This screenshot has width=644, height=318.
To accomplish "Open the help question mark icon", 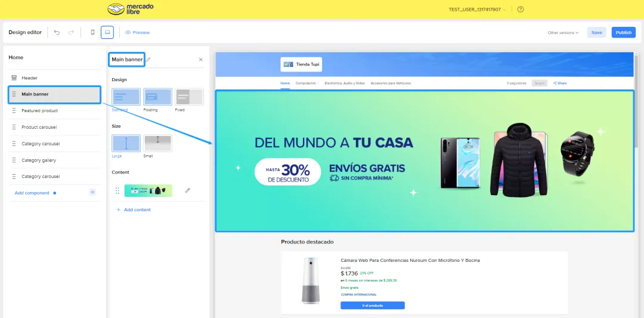I will pos(521,10).
